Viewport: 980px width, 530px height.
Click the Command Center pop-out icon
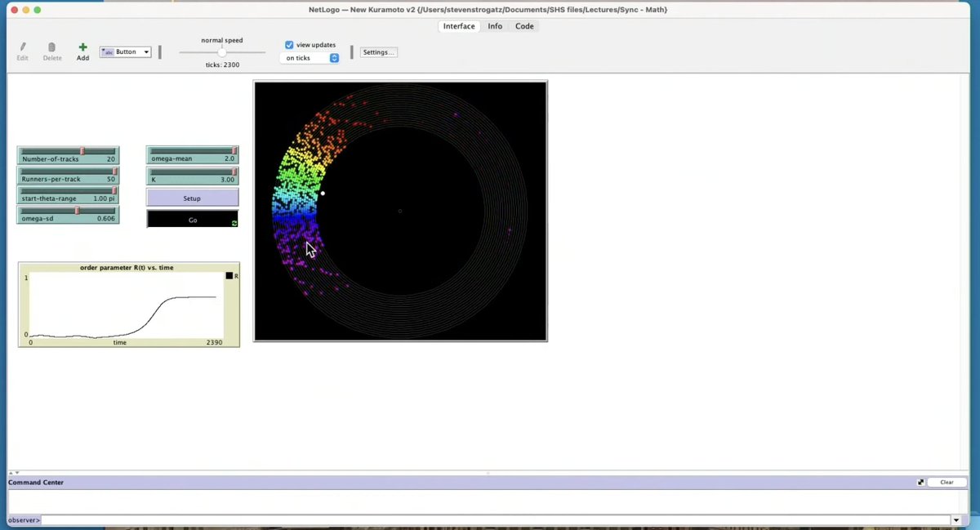(920, 483)
